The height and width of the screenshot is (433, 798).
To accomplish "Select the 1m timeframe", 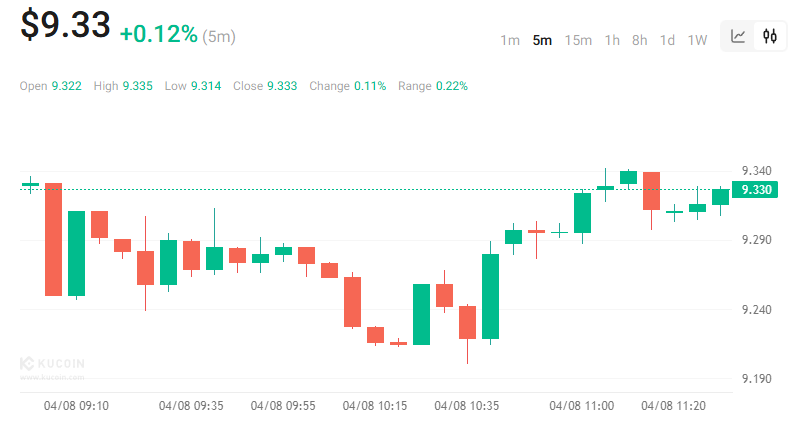I will coord(510,40).
